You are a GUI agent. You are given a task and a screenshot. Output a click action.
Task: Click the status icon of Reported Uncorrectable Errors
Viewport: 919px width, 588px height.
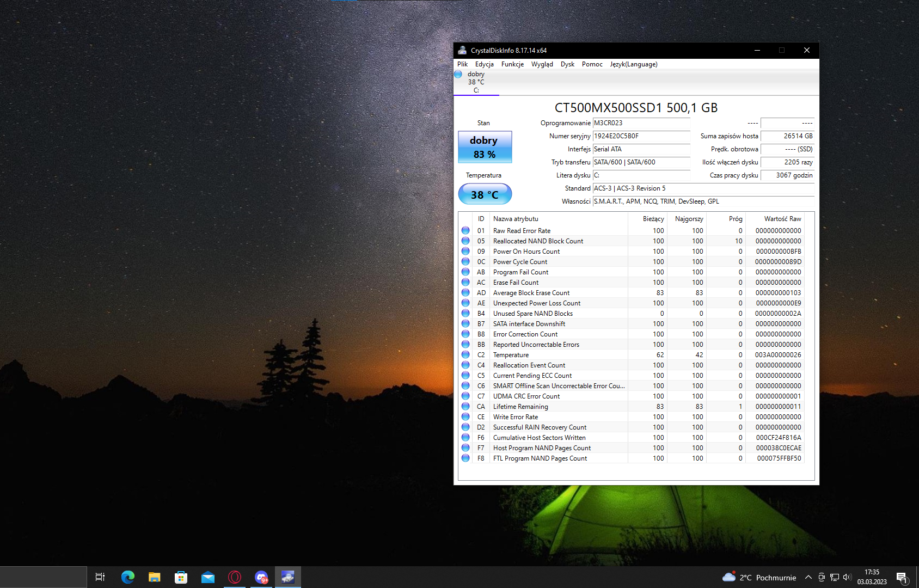[465, 344]
